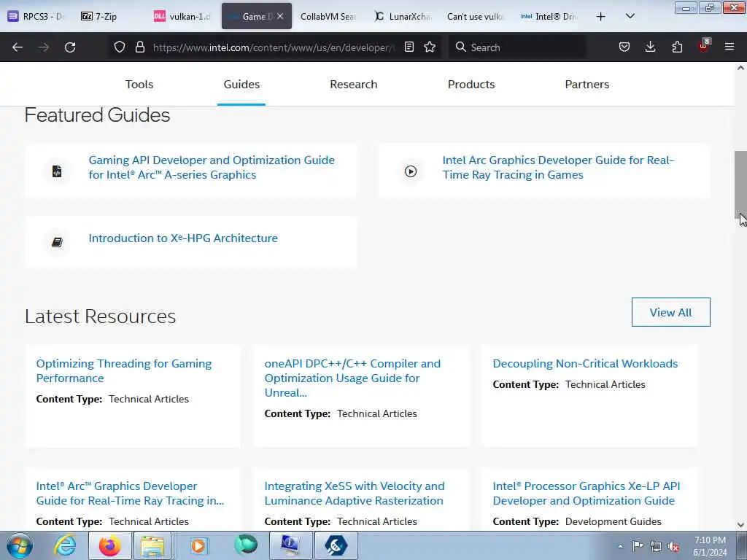The height and width of the screenshot is (560, 747).
Task: Bookmark this page with the star icon
Action: tap(430, 47)
